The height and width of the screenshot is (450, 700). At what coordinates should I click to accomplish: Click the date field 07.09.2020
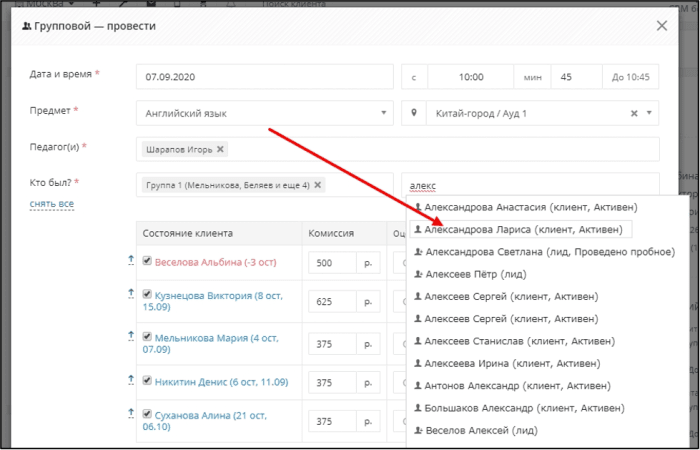click(x=265, y=77)
